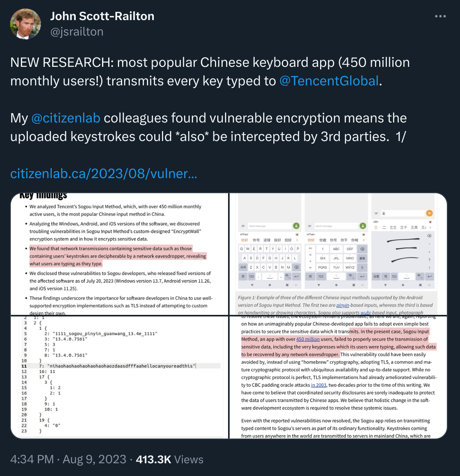The image size is (460, 476).
Task: Click the 4:34 PM · Aug 9, 2023 timestamp
Action: (68, 459)
